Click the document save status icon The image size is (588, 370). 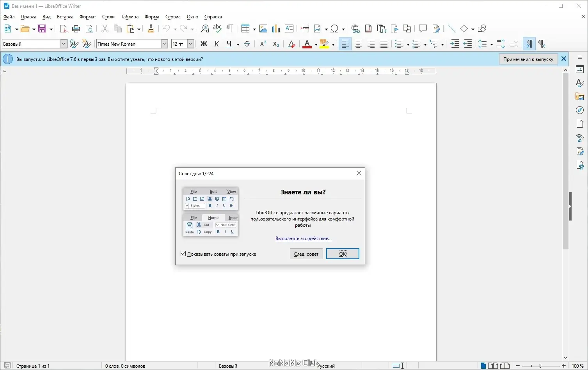pyautogui.click(x=7, y=366)
